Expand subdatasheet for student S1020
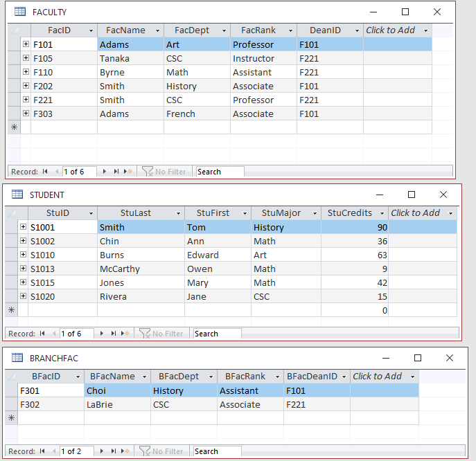 [23, 296]
